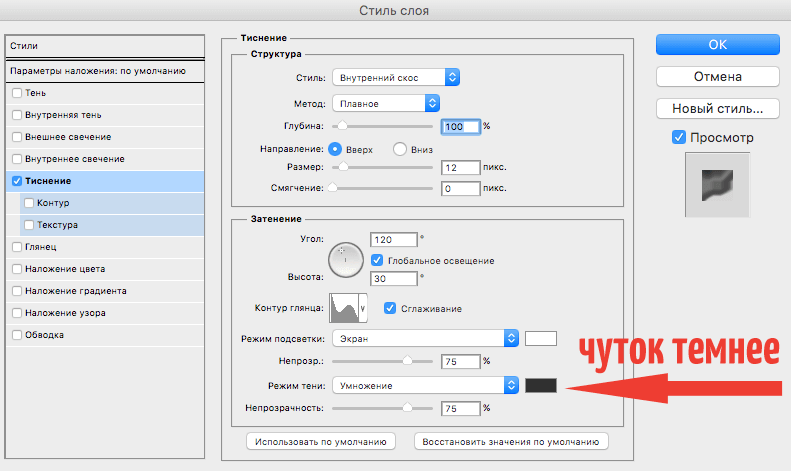Click the Глубина value input field

460,127
